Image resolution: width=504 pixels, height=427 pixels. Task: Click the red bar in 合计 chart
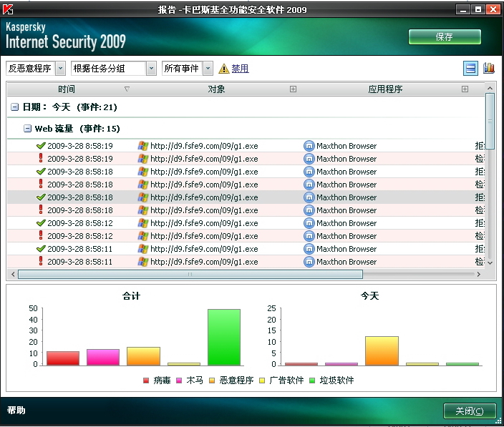pos(63,358)
